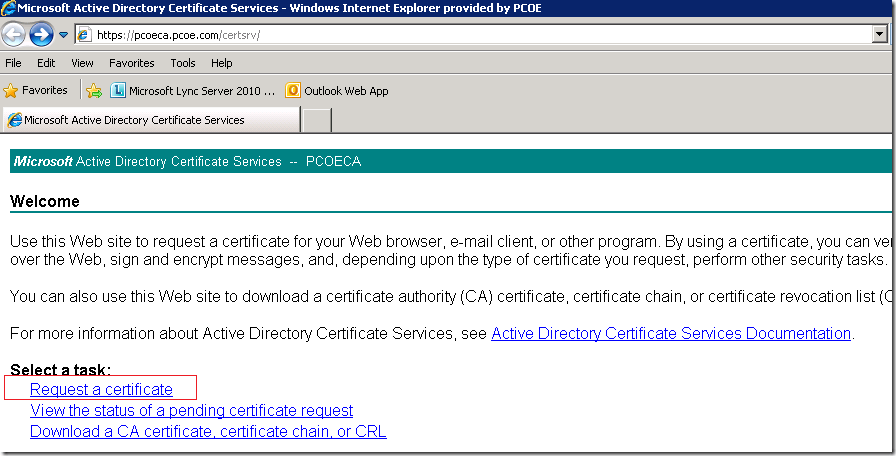Open the File menu
The image size is (896, 456).
click(13, 63)
